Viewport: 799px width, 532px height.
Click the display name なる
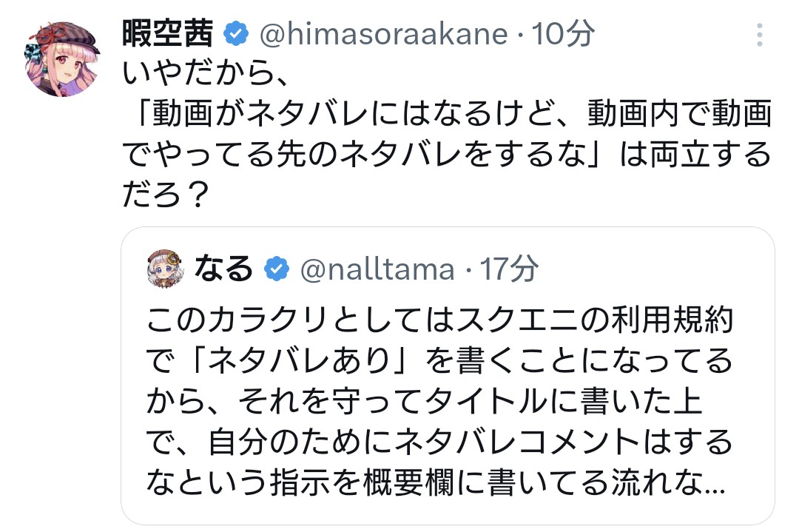[224, 269]
